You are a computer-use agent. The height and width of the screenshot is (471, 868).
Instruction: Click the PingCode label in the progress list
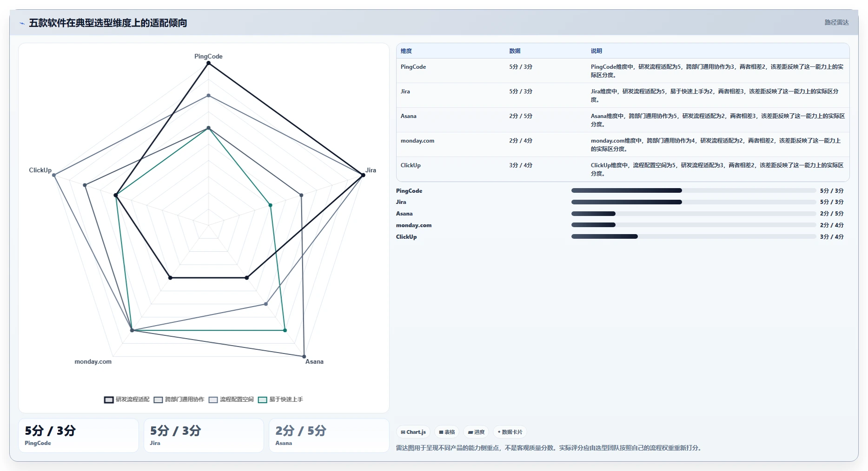[409, 191]
